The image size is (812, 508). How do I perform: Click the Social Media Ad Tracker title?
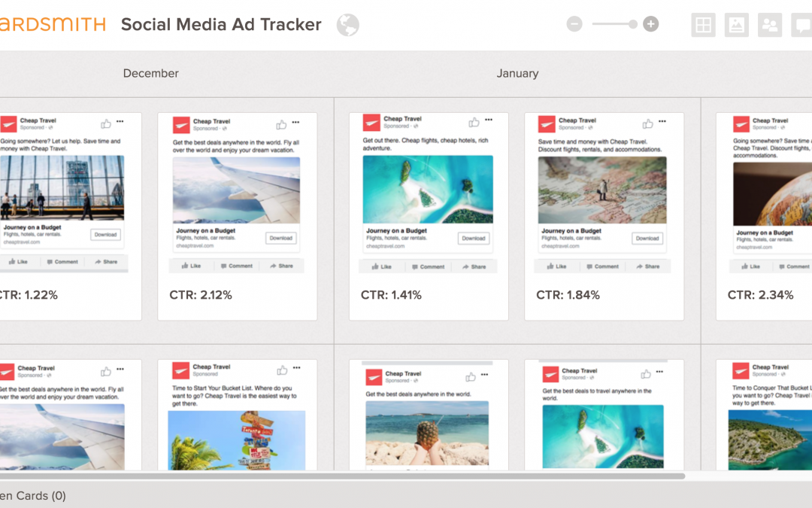(221, 24)
